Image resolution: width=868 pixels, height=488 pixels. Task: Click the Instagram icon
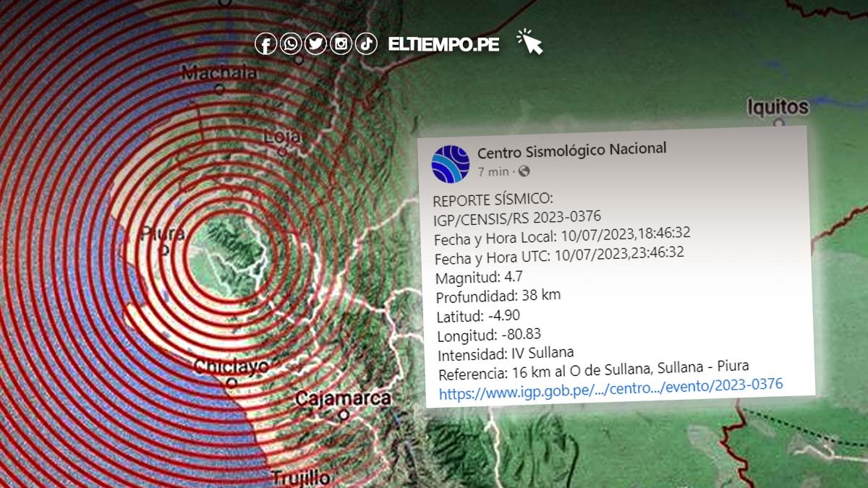[340, 43]
